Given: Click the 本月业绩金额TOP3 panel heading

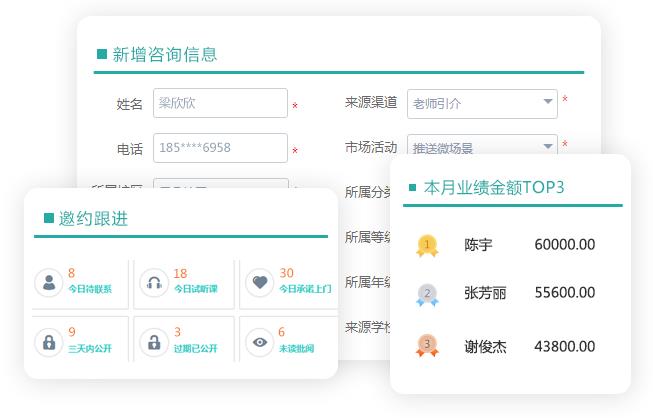Looking at the screenshot, I should pos(494,187).
